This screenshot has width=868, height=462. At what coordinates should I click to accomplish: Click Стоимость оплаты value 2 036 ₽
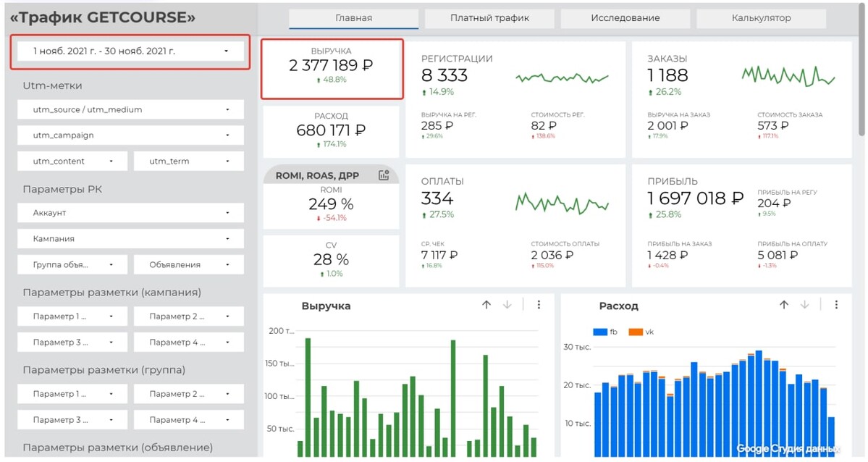click(x=552, y=256)
